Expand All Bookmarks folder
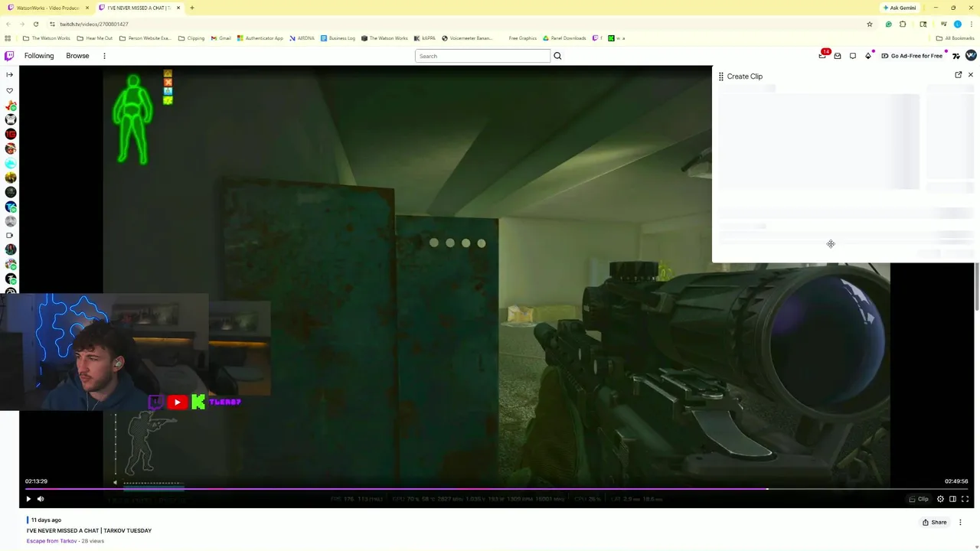Screen dimensions: 980x551 tap(955, 38)
